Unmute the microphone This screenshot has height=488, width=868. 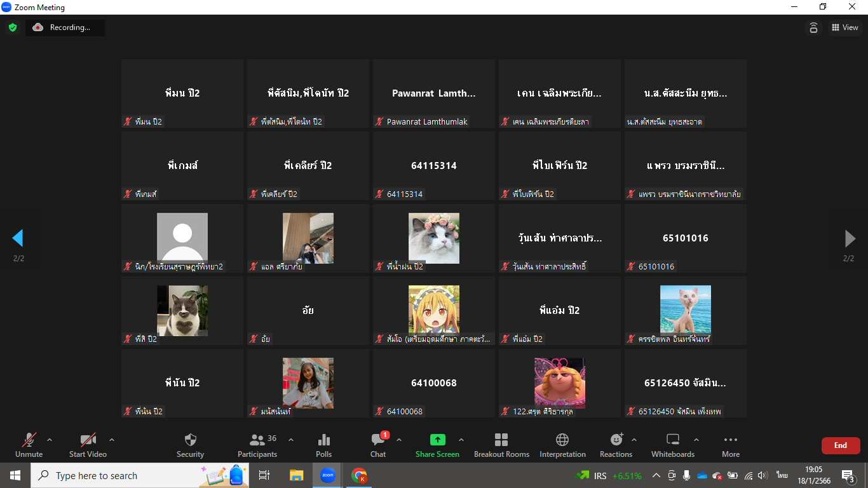tap(29, 445)
